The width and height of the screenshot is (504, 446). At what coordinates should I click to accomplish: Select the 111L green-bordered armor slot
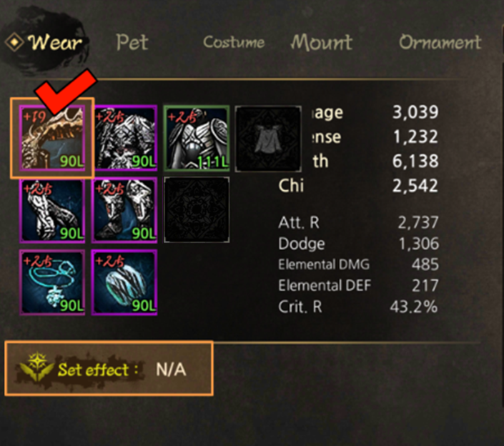tap(197, 138)
